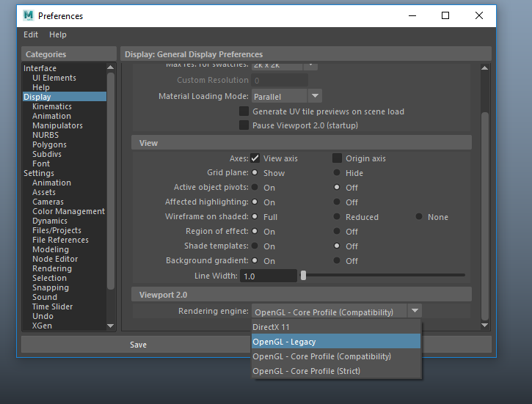Select UI Elements category
The width and height of the screenshot is (532, 404).
click(54, 78)
